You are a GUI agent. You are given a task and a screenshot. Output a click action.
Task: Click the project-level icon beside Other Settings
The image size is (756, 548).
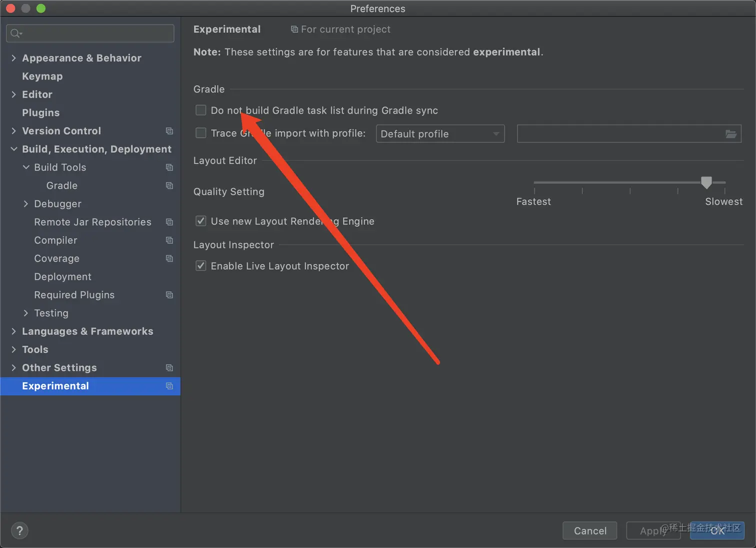coord(169,368)
